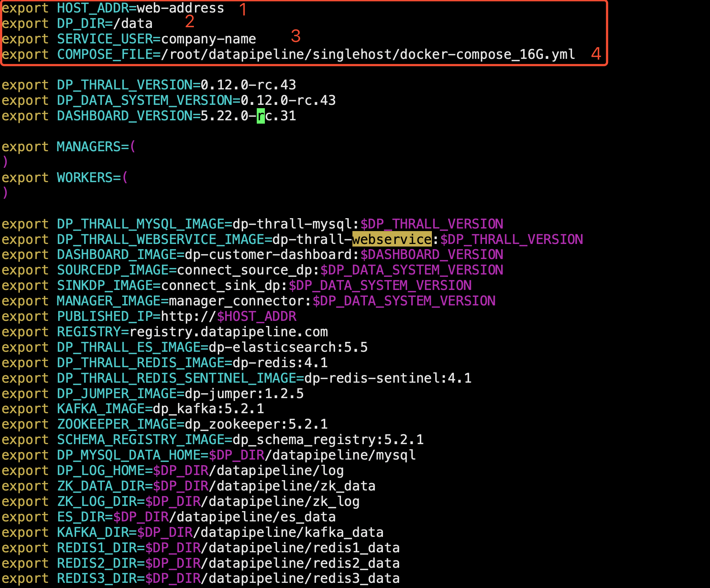Click the KAFKA_IMAGE variable name
This screenshot has width=710, height=588.
click(x=100, y=409)
